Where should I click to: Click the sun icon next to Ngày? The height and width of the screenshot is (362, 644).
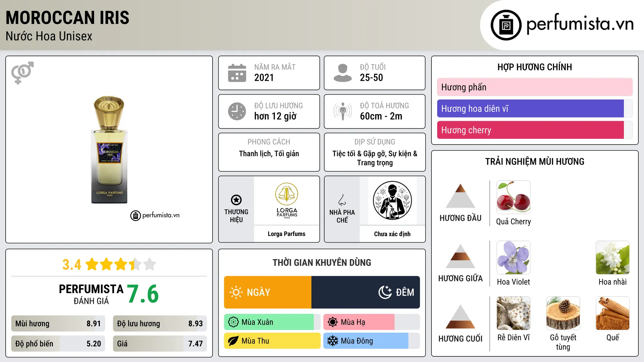pyautogui.click(x=236, y=292)
